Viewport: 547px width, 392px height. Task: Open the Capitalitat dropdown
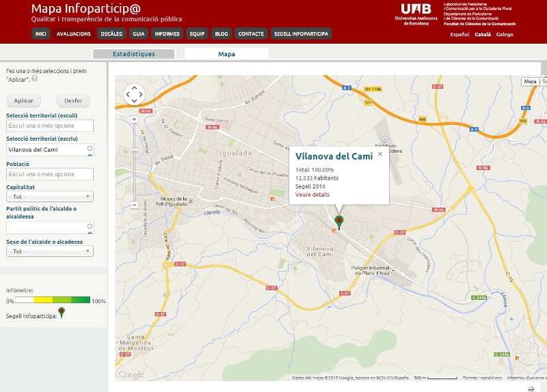(50, 197)
